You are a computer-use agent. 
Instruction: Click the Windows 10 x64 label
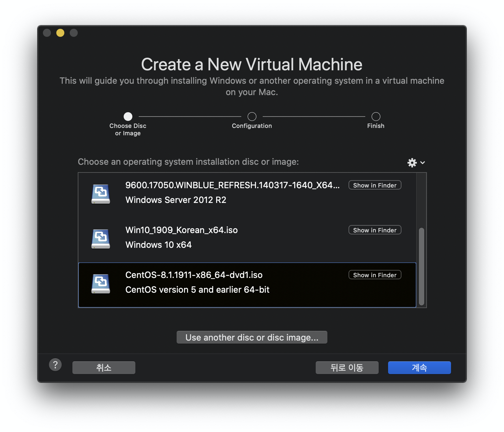(x=158, y=245)
